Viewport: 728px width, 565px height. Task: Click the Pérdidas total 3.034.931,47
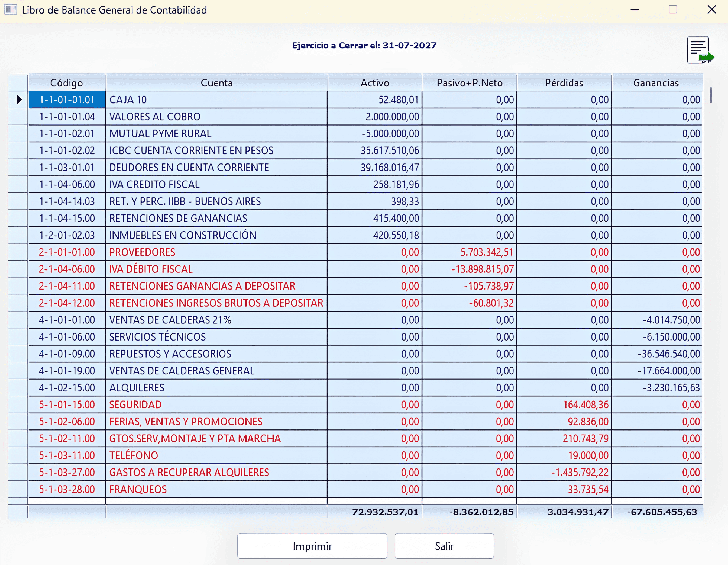click(x=578, y=512)
